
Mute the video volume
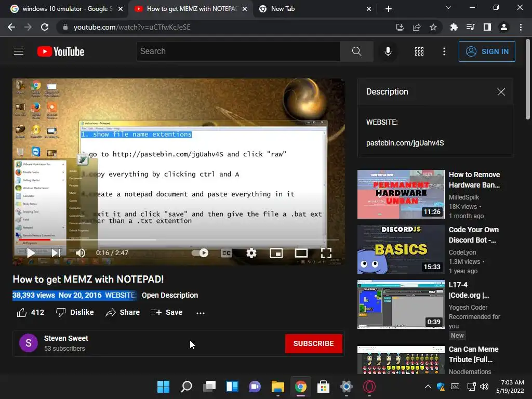81,253
